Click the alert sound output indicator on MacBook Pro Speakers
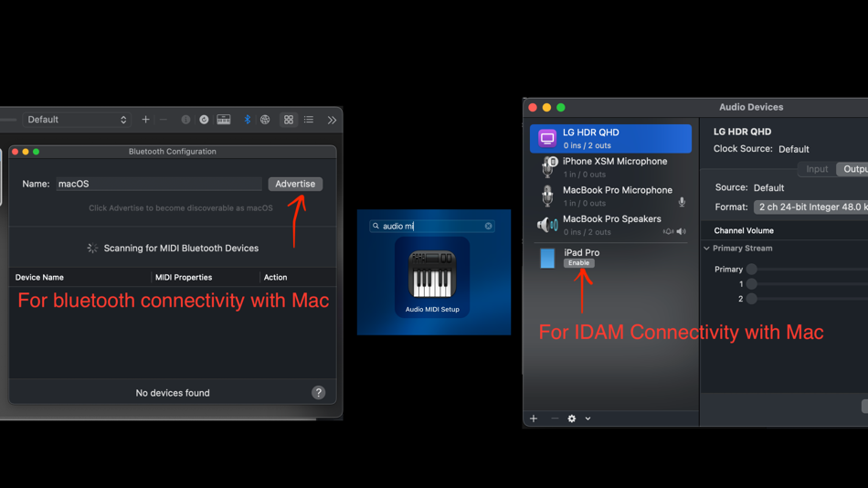 click(x=668, y=231)
